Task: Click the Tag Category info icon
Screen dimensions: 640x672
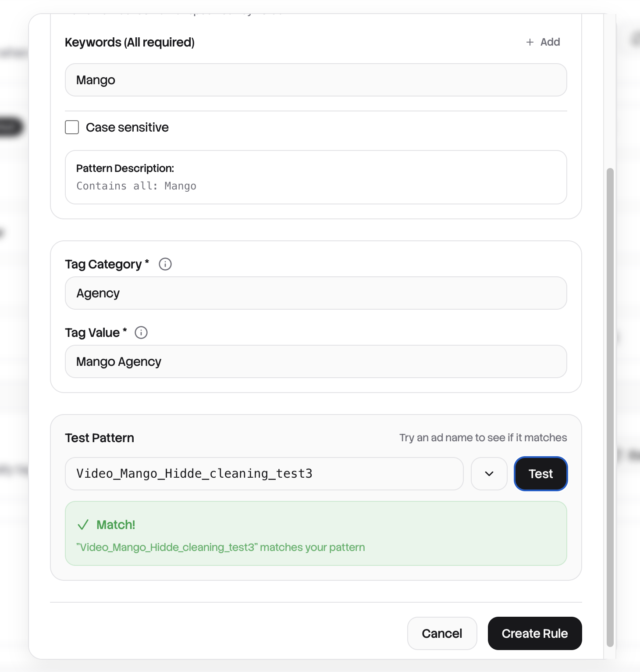Action: [x=165, y=264]
